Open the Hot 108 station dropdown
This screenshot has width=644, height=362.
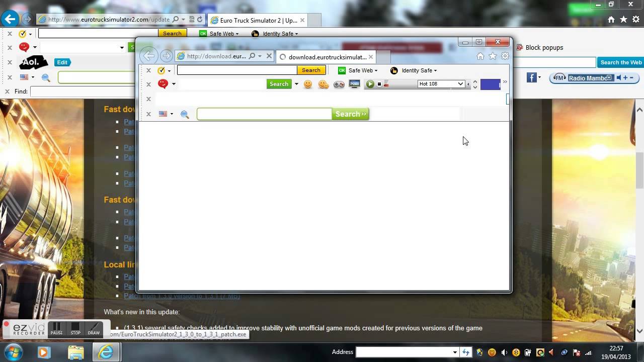460,84
